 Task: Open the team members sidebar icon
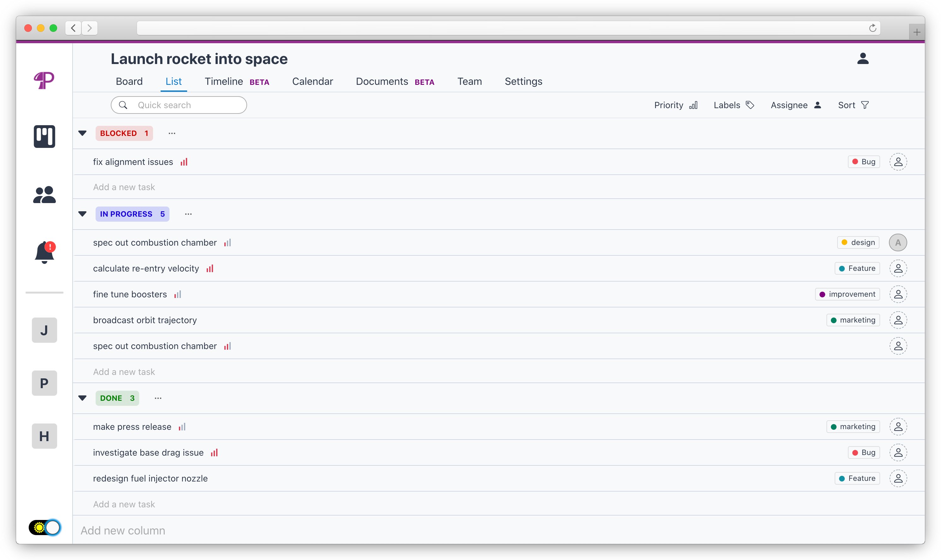(x=44, y=195)
